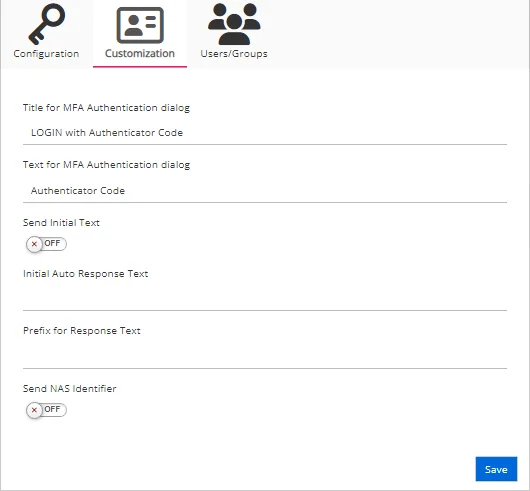530x491 pixels.
Task: Enable the Send NAS Identifier switch
Action: pyautogui.click(x=46, y=410)
